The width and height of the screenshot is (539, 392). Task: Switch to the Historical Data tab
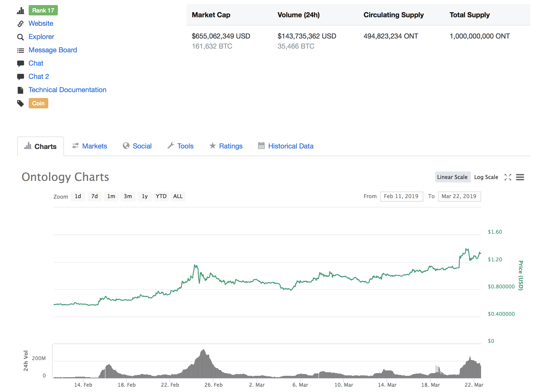(x=286, y=146)
